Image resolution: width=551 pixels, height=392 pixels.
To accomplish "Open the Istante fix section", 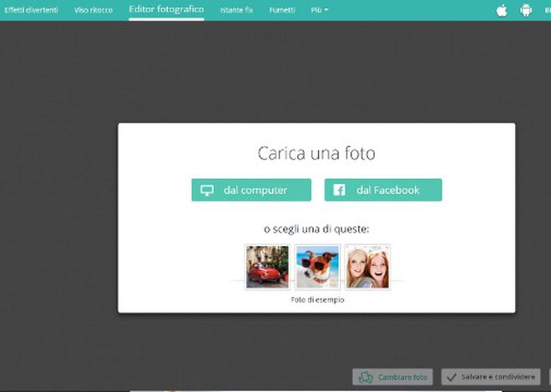I will 236,10.
